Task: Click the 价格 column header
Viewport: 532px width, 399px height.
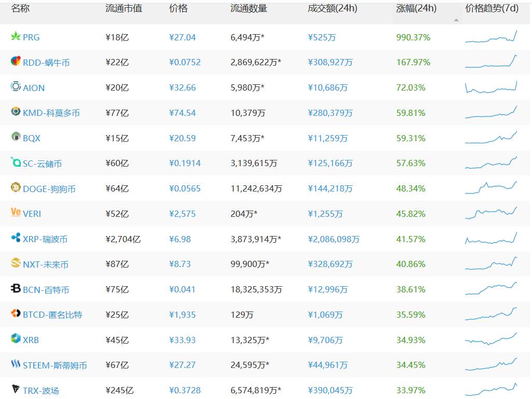Action: coord(178,9)
